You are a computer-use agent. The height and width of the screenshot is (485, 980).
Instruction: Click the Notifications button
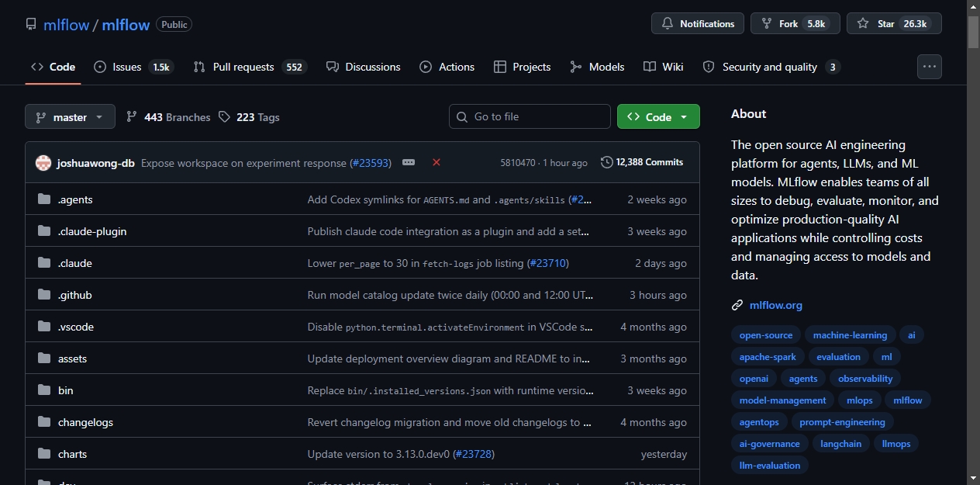pyautogui.click(x=698, y=24)
